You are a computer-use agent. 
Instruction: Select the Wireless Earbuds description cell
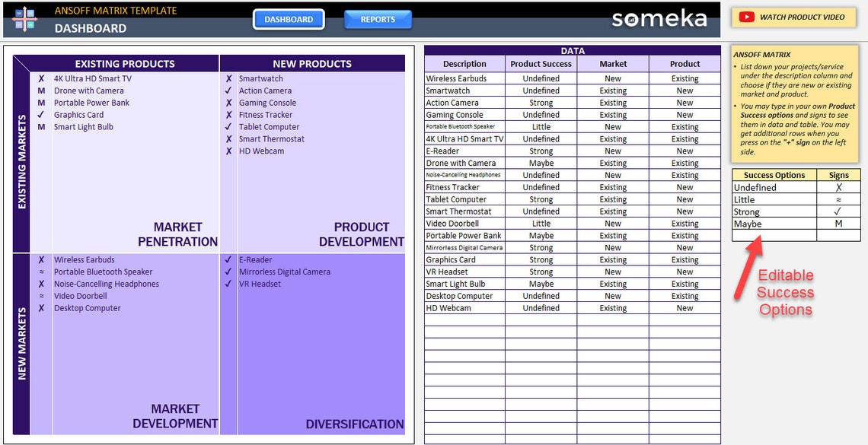tap(464, 78)
